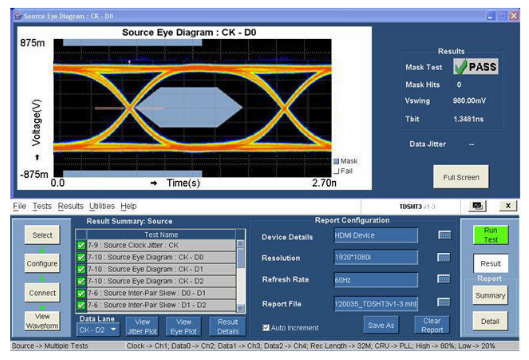The height and width of the screenshot is (360, 529).
Task: Open the Detail report
Action: [x=490, y=321]
